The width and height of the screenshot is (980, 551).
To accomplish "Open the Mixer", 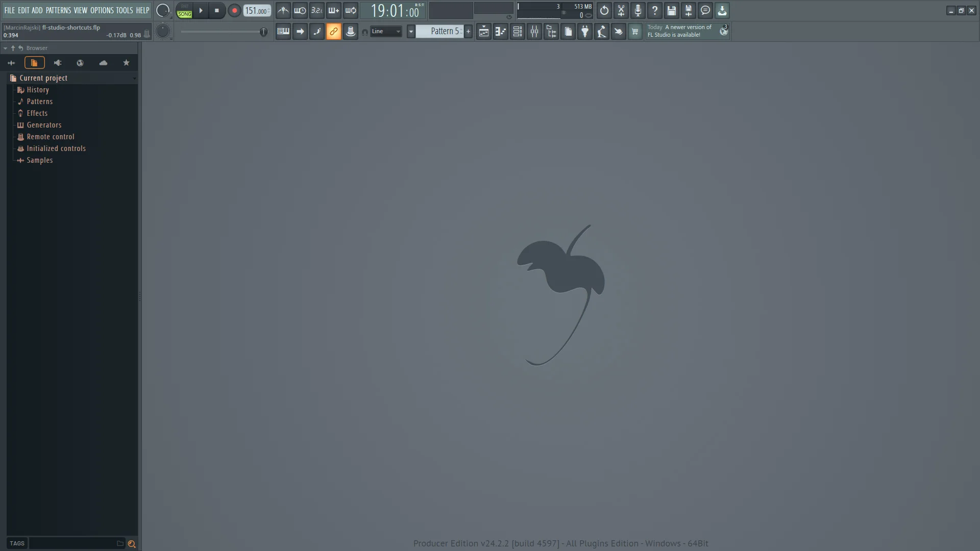I will (534, 31).
